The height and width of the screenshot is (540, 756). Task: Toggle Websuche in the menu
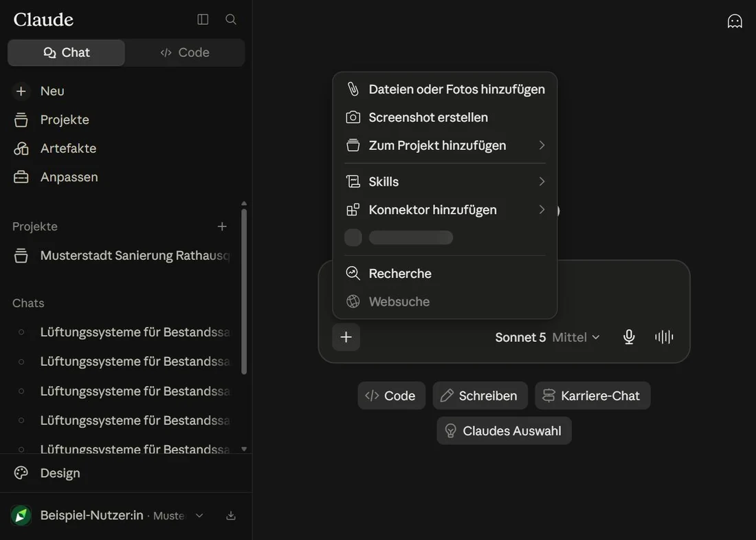(445, 301)
